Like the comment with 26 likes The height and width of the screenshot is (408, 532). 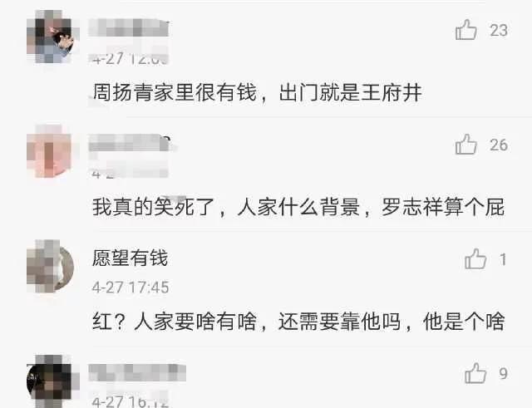[x=466, y=145]
